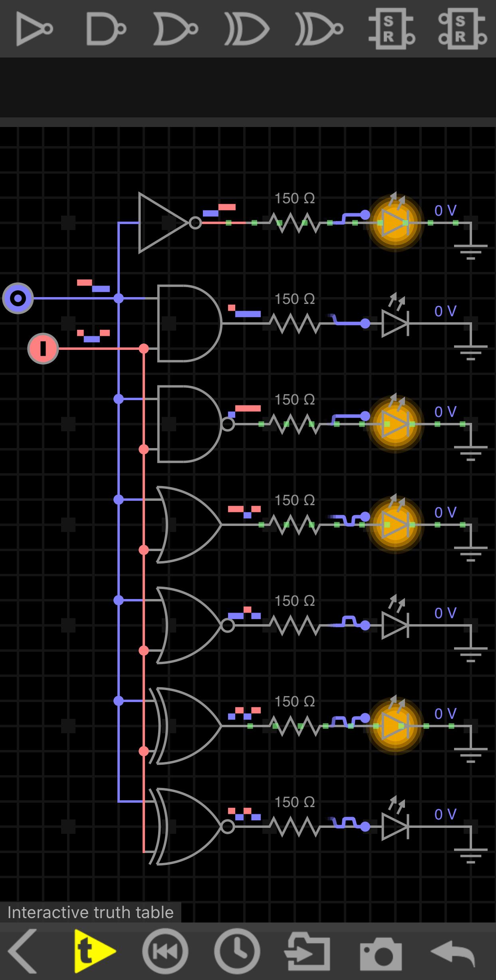Image resolution: width=496 pixels, height=980 pixels.
Task: Tap the ground symbol on the NOR gate row
Action: coord(471,655)
